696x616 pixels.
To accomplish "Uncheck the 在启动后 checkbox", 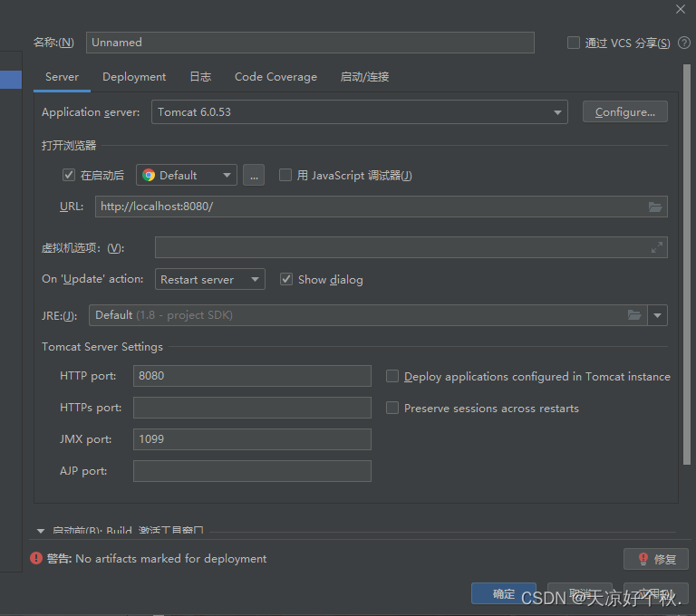I will 69,175.
